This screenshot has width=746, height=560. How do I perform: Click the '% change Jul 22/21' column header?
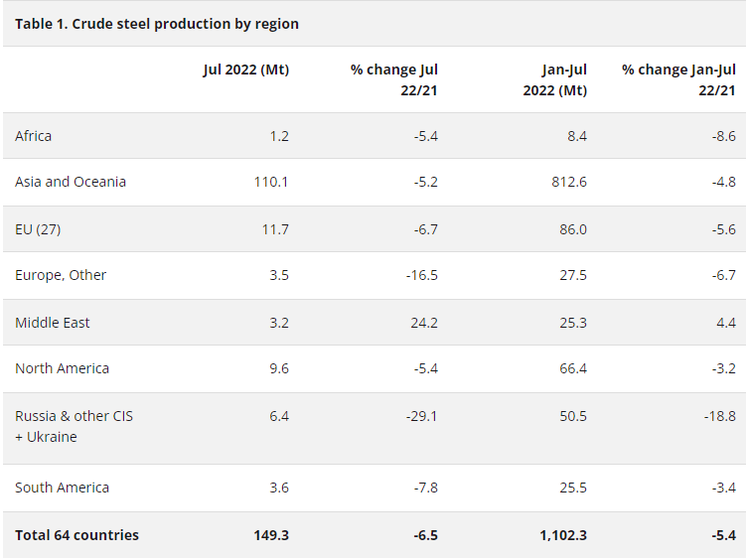pyautogui.click(x=394, y=79)
